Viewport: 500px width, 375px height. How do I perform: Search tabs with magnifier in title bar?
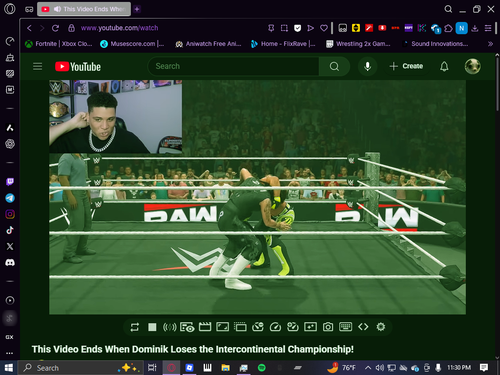448,9
